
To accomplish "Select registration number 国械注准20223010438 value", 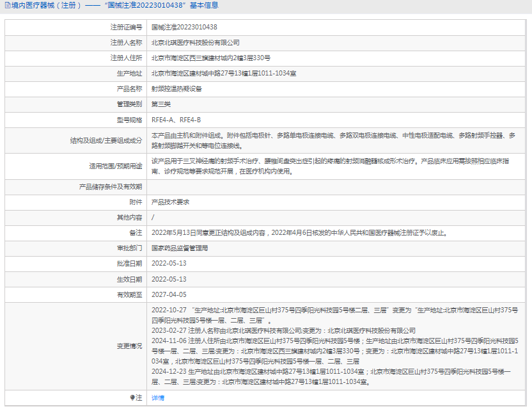I will tap(184, 27).
